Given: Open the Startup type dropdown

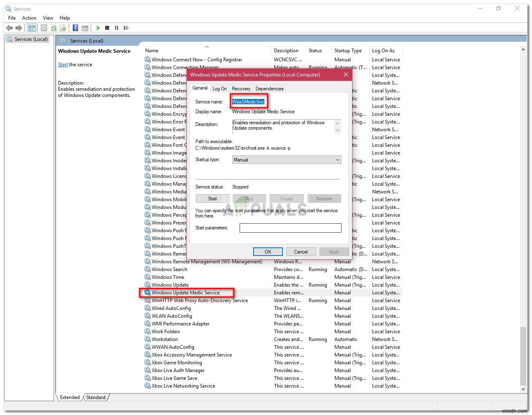Looking at the screenshot, I should [x=287, y=160].
